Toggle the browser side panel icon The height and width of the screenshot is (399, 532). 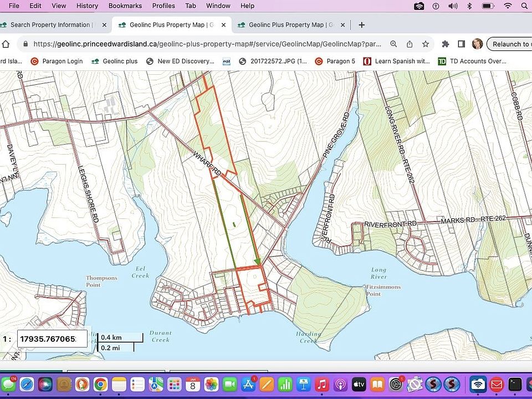coord(461,44)
